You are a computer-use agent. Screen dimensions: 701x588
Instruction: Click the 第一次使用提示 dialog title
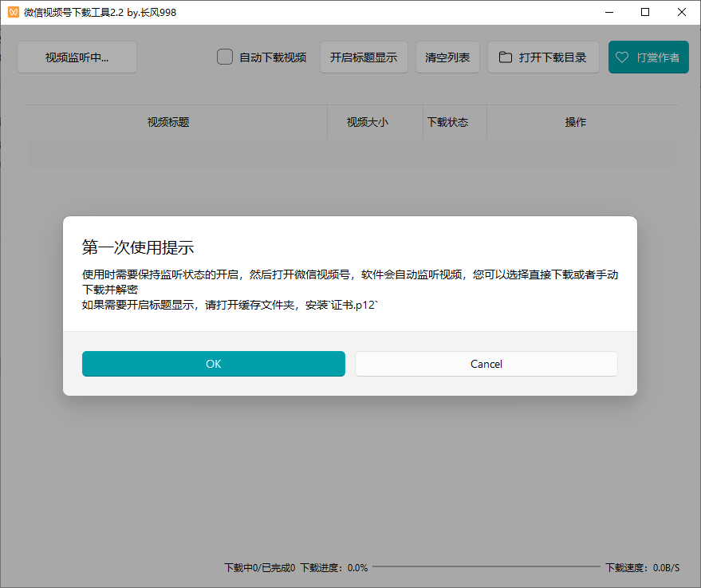pos(138,247)
